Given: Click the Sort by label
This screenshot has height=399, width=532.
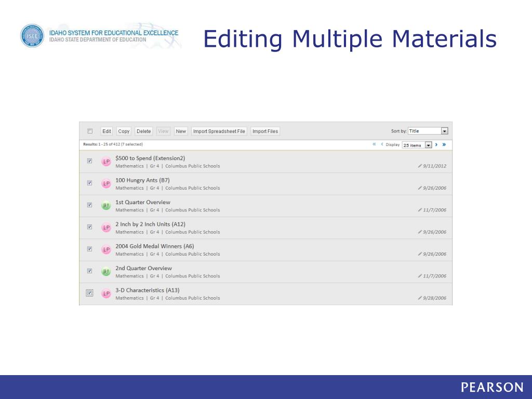Looking at the screenshot, I should (398, 131).
